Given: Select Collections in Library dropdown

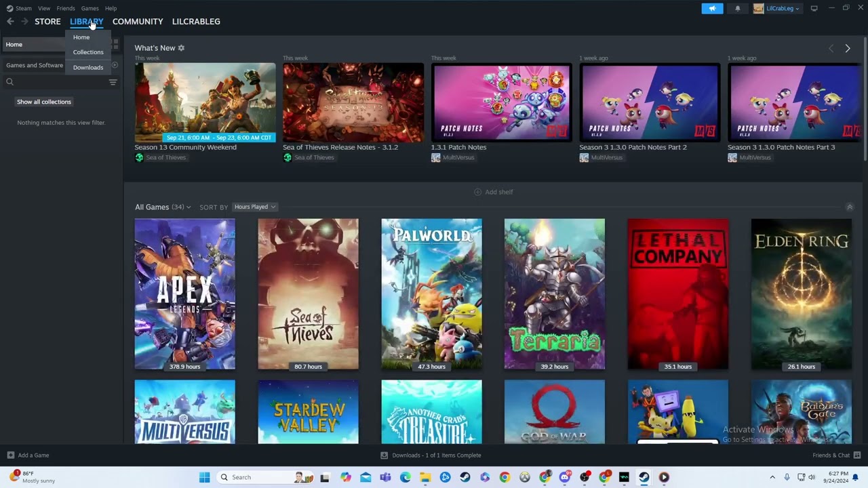Looking at the screenshot, I should (88, 52).
